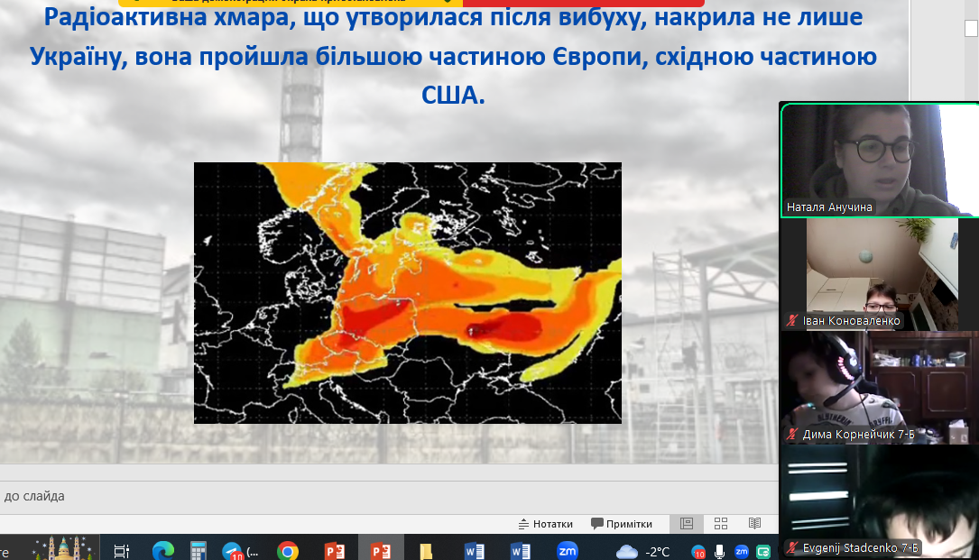Open the weather widget showing -2°C
Viewport: 979px width, 560px height.
(x=642, y=551)
